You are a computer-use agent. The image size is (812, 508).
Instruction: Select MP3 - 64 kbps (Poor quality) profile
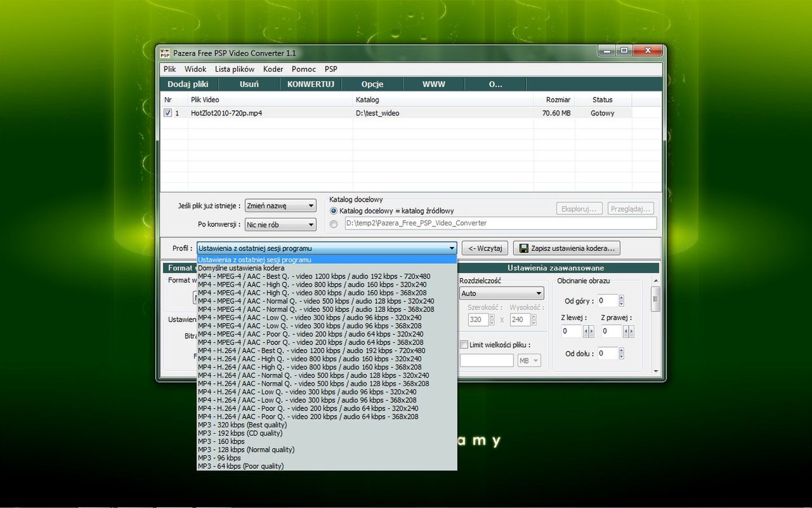[327, 466]
